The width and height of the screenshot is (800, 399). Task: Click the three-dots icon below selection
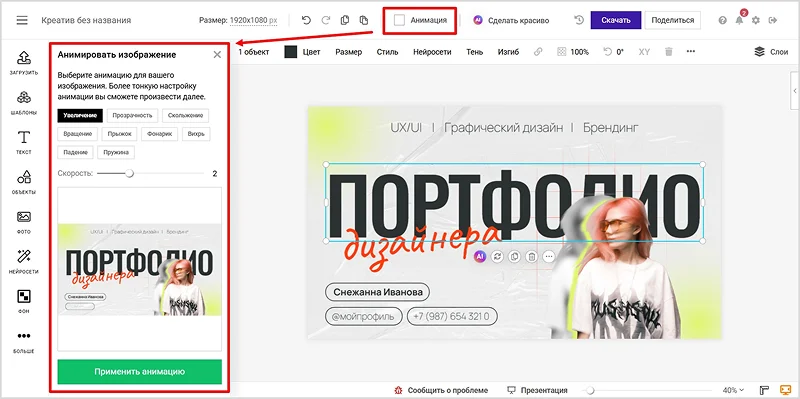pos(548,257)
